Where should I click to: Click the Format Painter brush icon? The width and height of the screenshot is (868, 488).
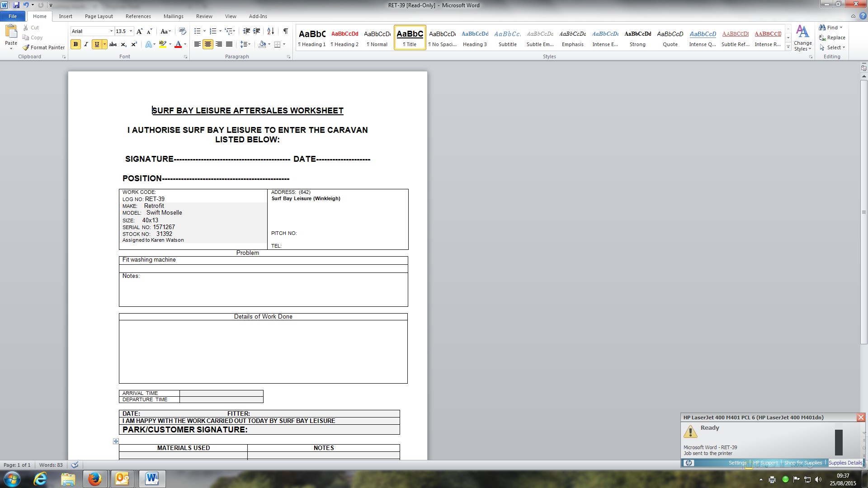[x=26, y=47]
